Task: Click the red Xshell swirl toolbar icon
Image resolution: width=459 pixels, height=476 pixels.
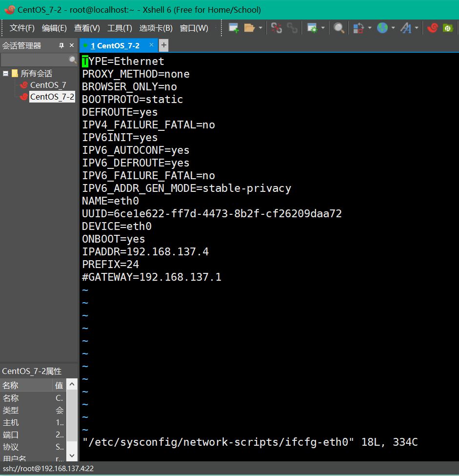Action: click(432, 28)
